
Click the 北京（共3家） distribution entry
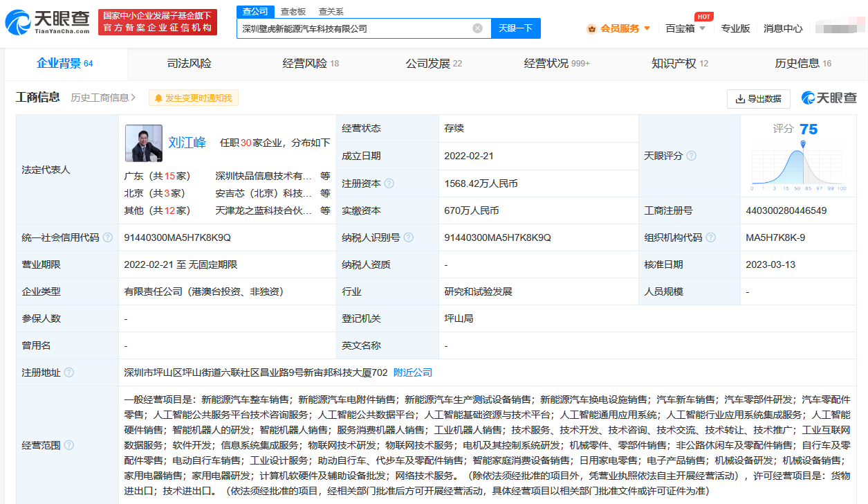(154, 193)
